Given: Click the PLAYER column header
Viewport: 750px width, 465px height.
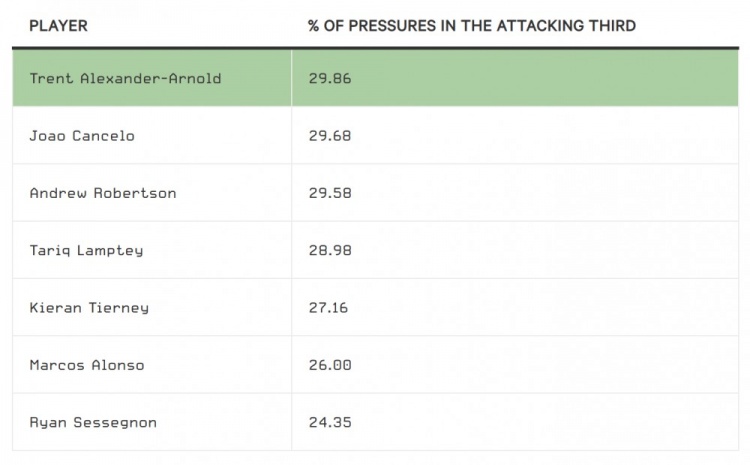Looking at the screenshot, I should click(x=58, y=26).
